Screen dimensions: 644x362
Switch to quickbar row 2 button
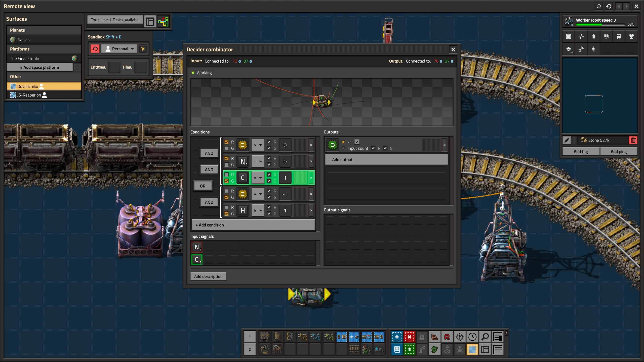pyautogui.click(x=250, y=349)
